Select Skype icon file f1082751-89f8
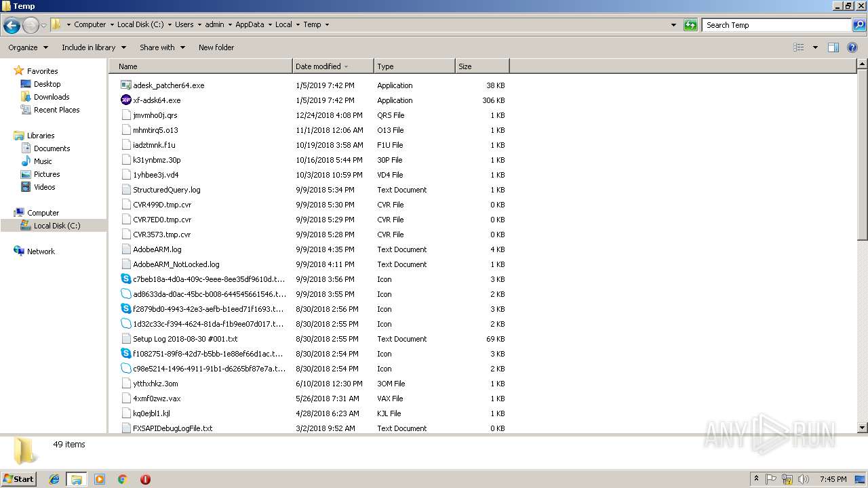Screen dimensions: 868x488 [x=125, y=354]
